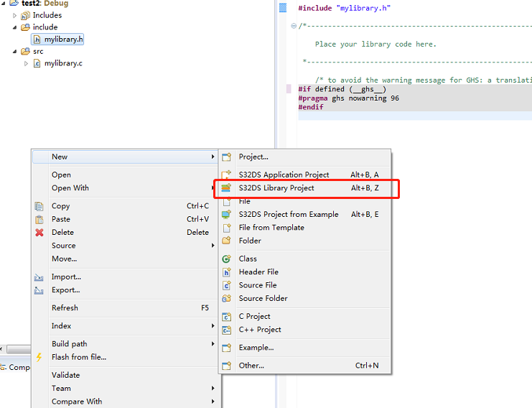Click the Copy icon in context menu
532x408 pixels.
[39, 206]
